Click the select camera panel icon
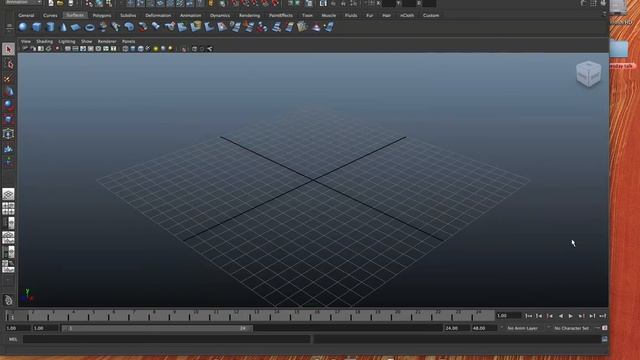The height and width of the screenshot is (360, 640). click(x=25, y=49)
